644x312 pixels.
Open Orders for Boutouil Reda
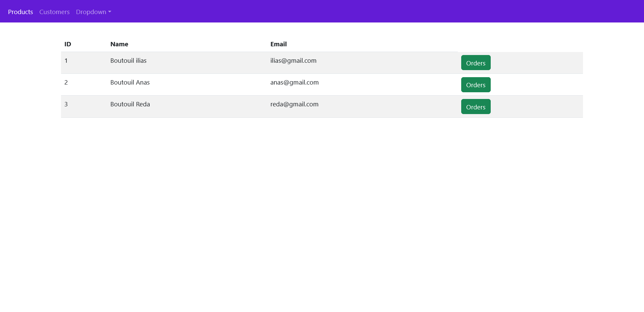476,106
